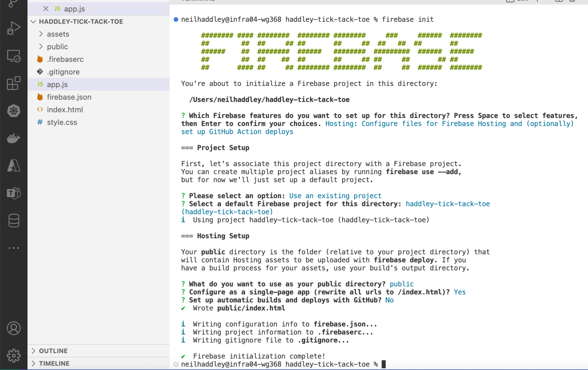
Task: Expand the OUTLINE section
Action: pyautogui.click(x=99, y=351)
